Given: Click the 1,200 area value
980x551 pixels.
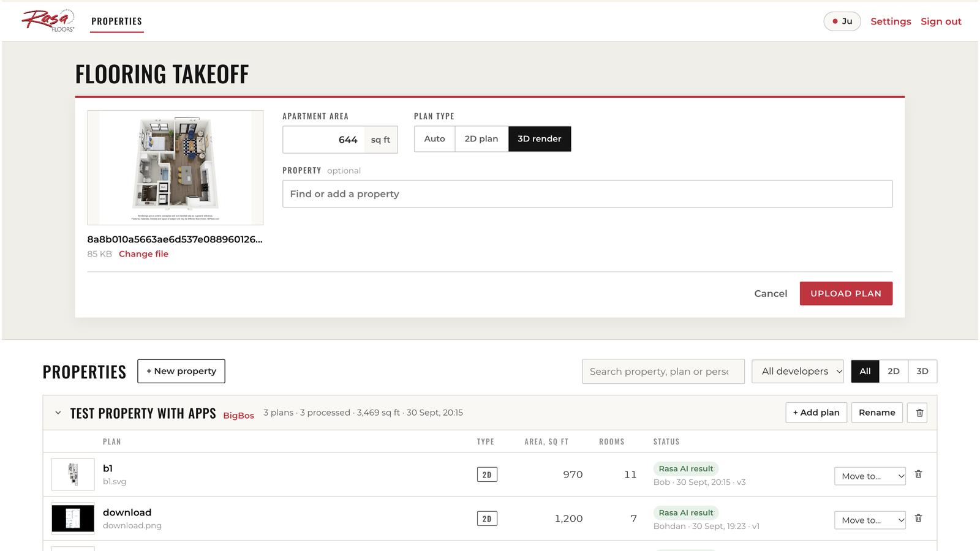Looking at the screenshot, I should coord(568,519).
